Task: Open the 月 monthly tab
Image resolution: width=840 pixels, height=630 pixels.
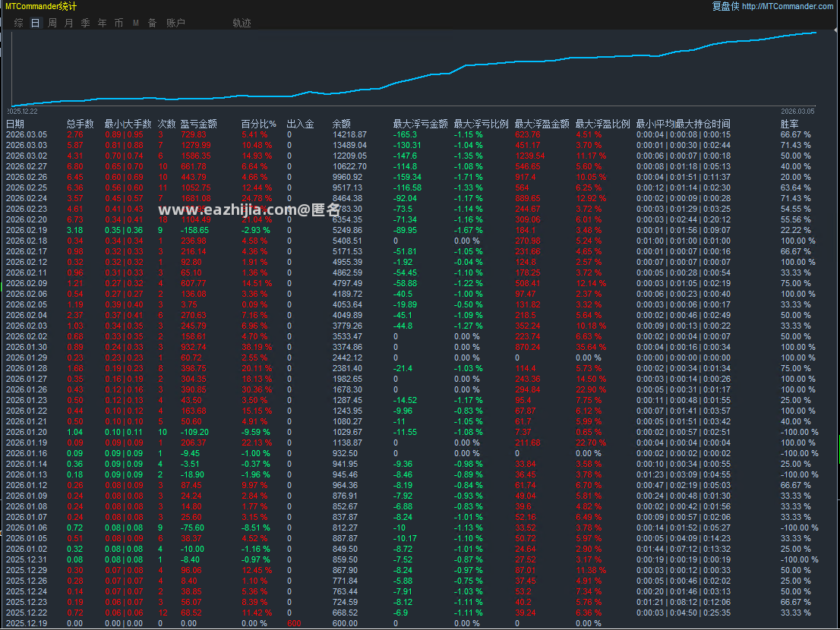Action: pyautogui.click(x=68, y=23)
